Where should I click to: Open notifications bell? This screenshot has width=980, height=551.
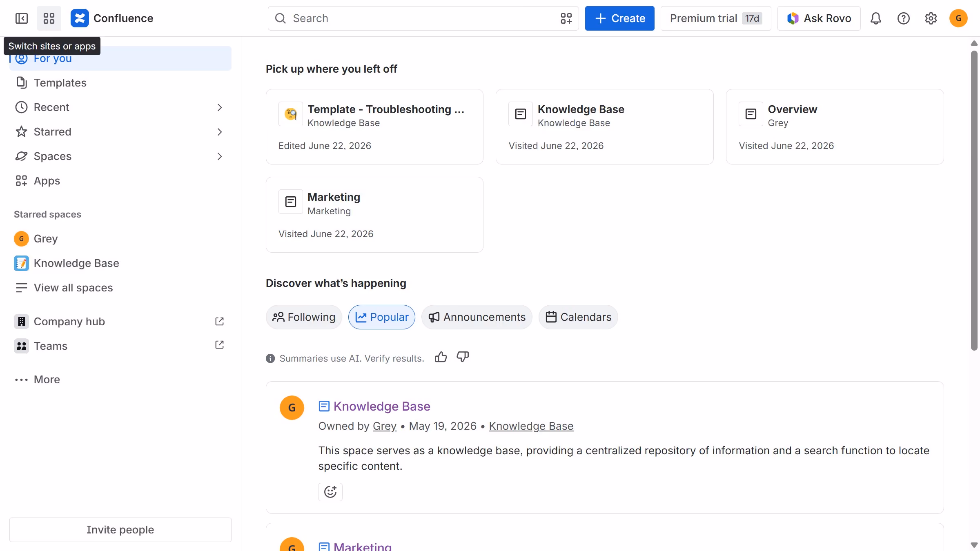[875, 18]
